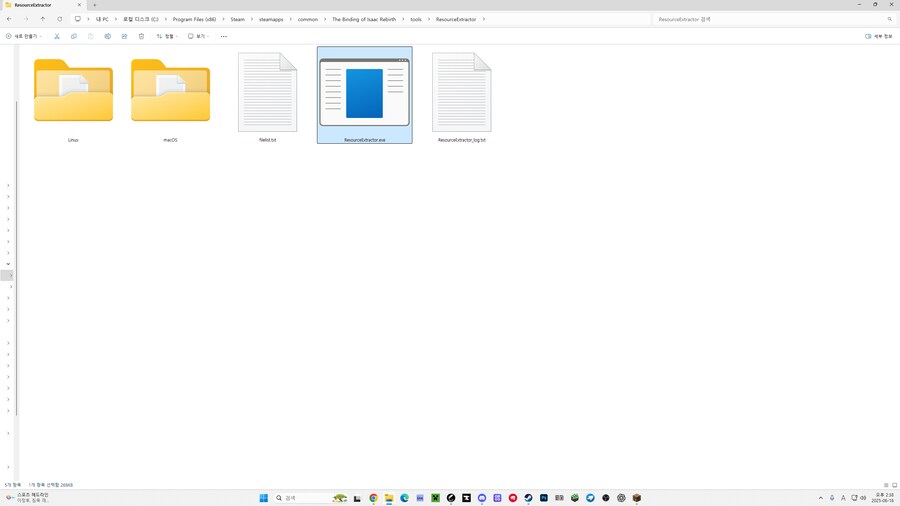This screenshot has height=506, width=900.
Task: Open the more options ellipsis menu
Action: [x=224, y=36]
